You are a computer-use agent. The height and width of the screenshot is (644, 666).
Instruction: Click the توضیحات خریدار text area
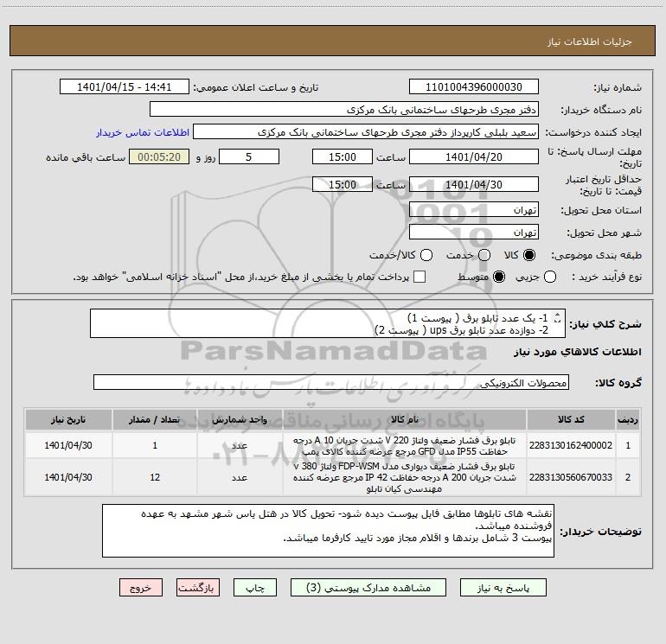click(x=328, y=531)
